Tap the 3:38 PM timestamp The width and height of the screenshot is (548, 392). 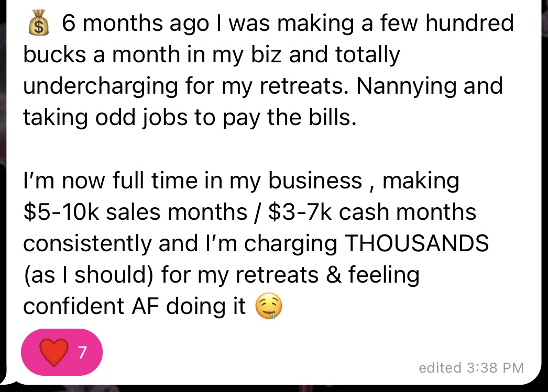(x=495, y=368)
